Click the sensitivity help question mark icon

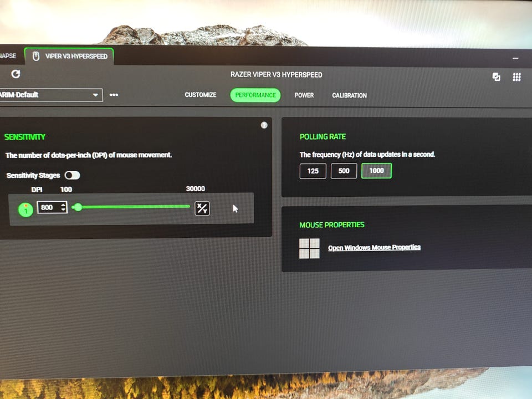tap(264, 125)
